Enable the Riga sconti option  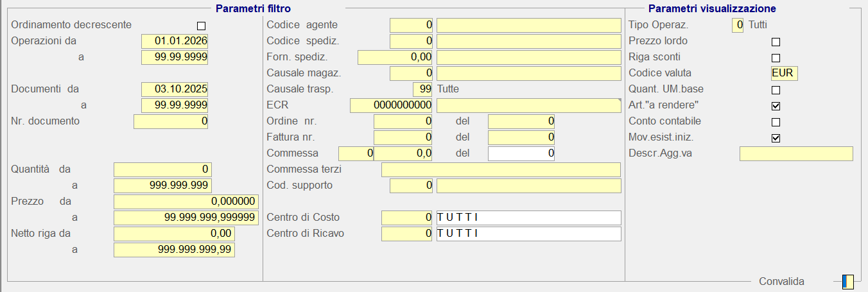tap(776, 58)
